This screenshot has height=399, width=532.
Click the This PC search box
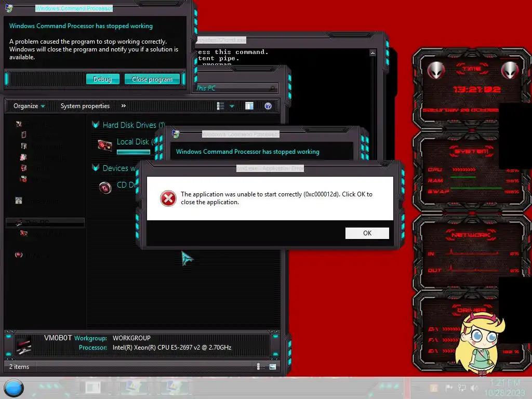(235, 88)
